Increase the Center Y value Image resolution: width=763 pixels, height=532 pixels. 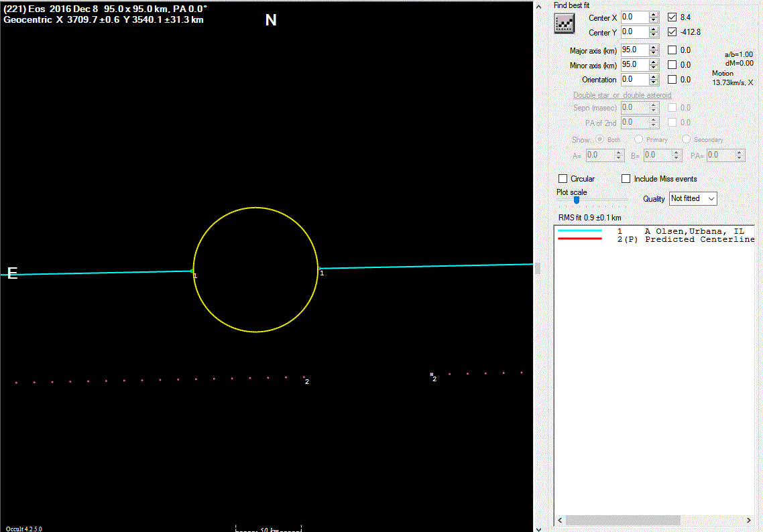pyautogui.click(x=654, y=29)
